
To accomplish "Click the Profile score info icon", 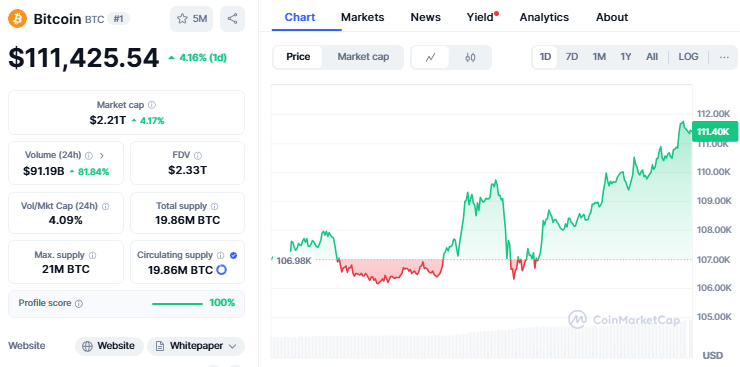I will (x=79, y=303).
